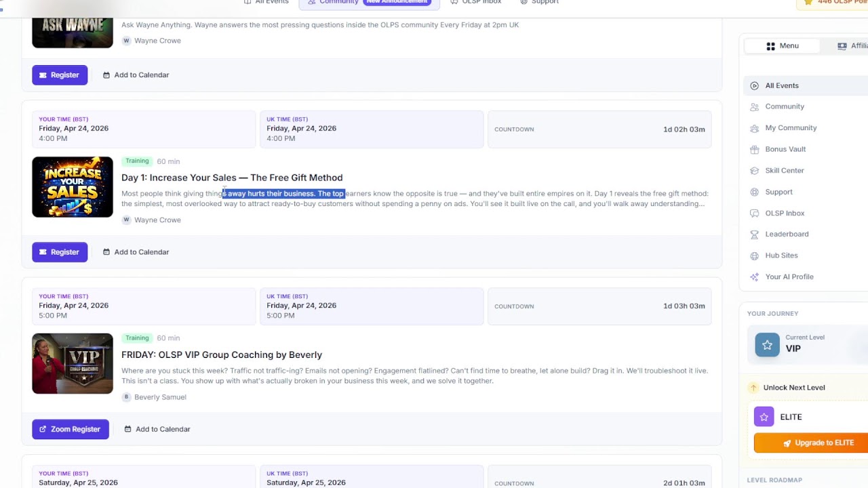Click countdown value 1d 02h 03m
The image size is (868, 488).
(x=684, y=129)
